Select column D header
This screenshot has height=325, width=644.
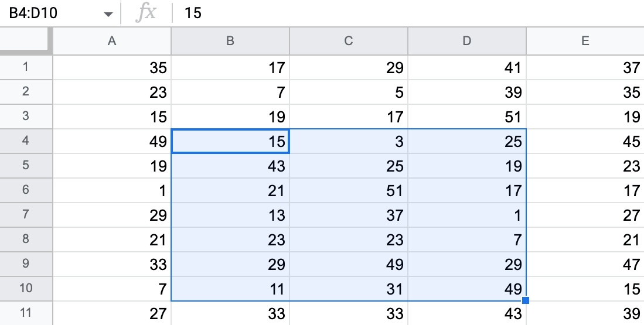(x=466, y=41)
